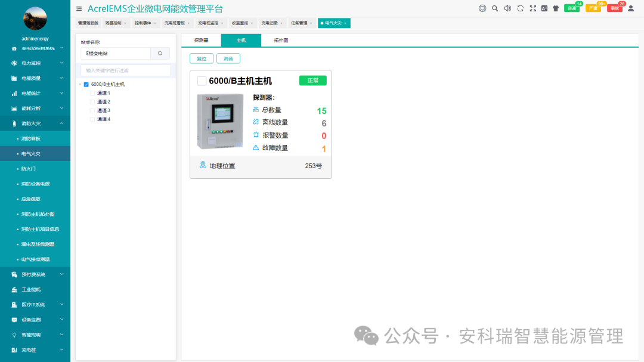
Task: Check the 通道:1 checkbox
Action: pos(92,92)
